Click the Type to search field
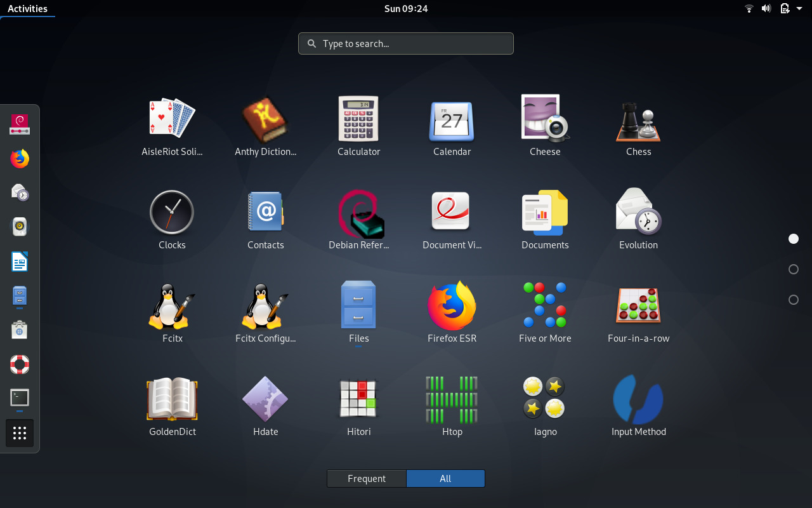 (405, 43)
